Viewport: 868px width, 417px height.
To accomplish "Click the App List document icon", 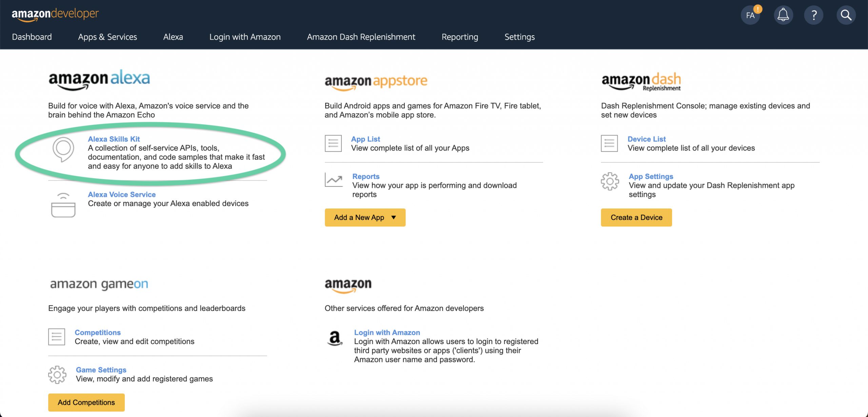I will 333,143.
